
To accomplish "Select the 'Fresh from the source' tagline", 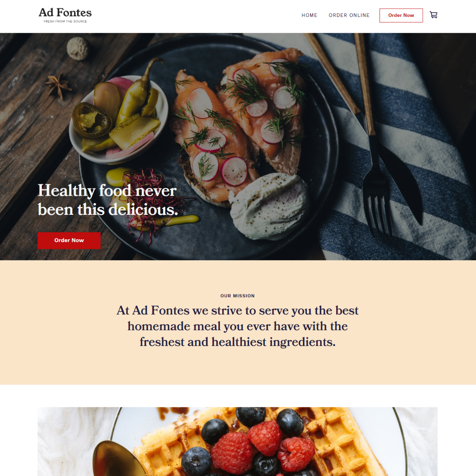I will point(65,21).
